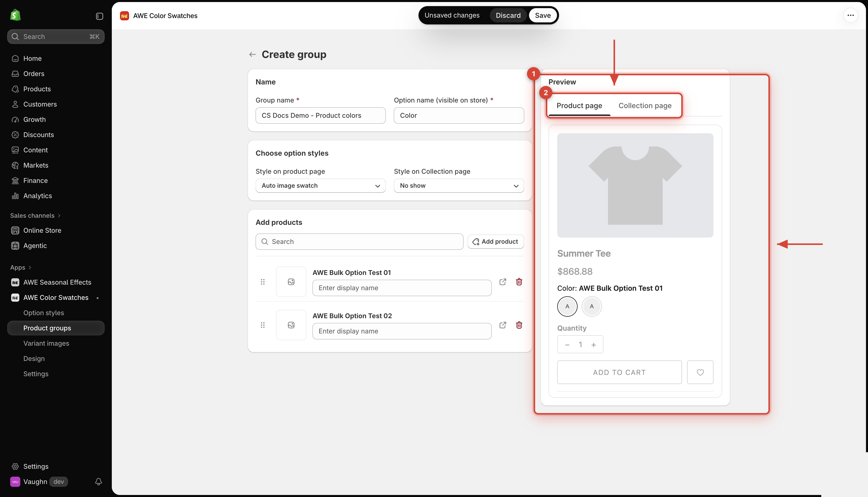This screenshot has height=497, width=868.
Task: Expand the Sales channels section
Action: pos(35,215)
